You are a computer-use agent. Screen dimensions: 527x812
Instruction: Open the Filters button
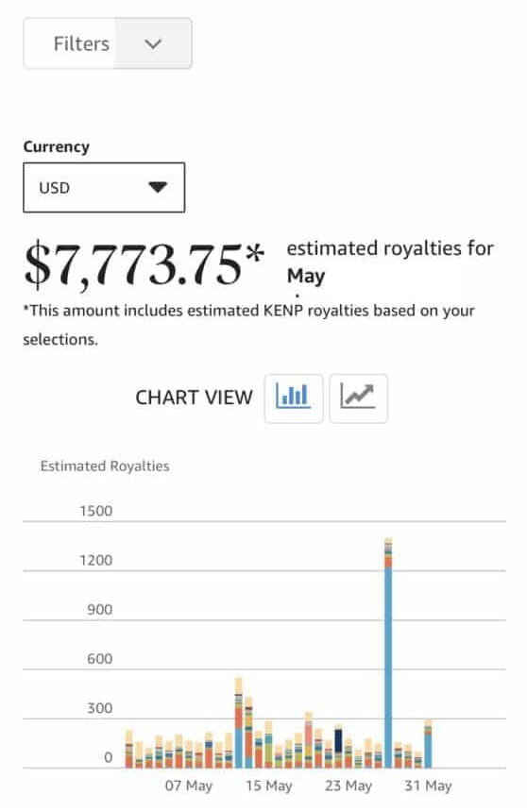click(108, 43)
